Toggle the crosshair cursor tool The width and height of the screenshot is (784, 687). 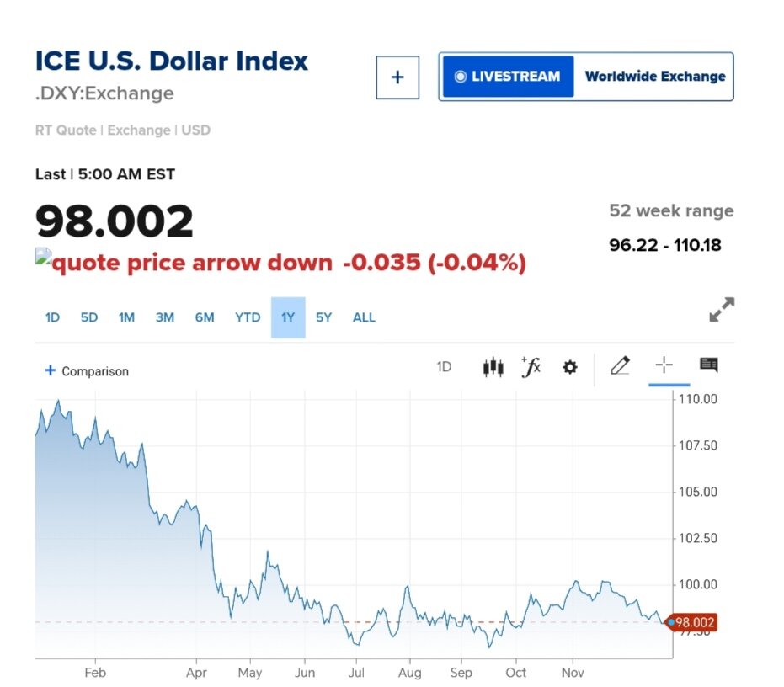pyautogui.click(x=664, y=365)
